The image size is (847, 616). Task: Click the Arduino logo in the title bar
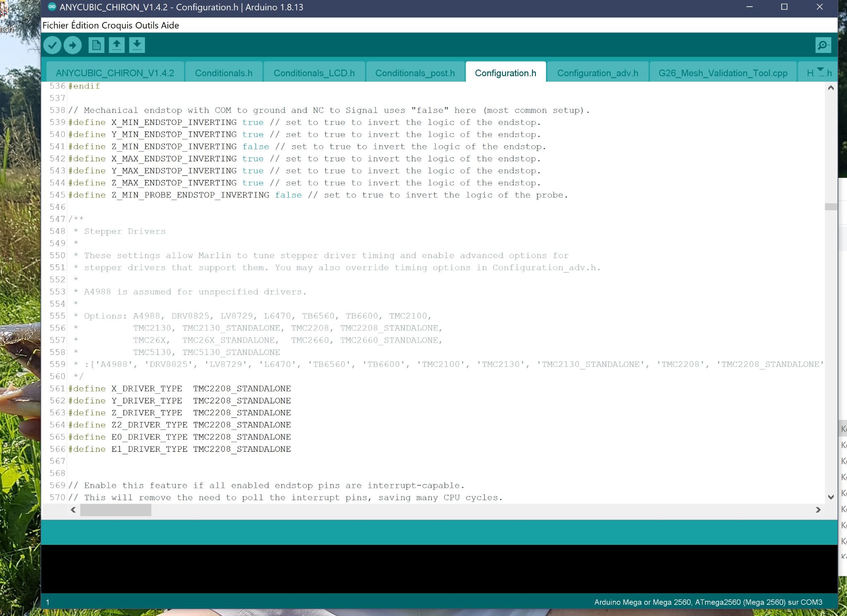pos(52,7)
